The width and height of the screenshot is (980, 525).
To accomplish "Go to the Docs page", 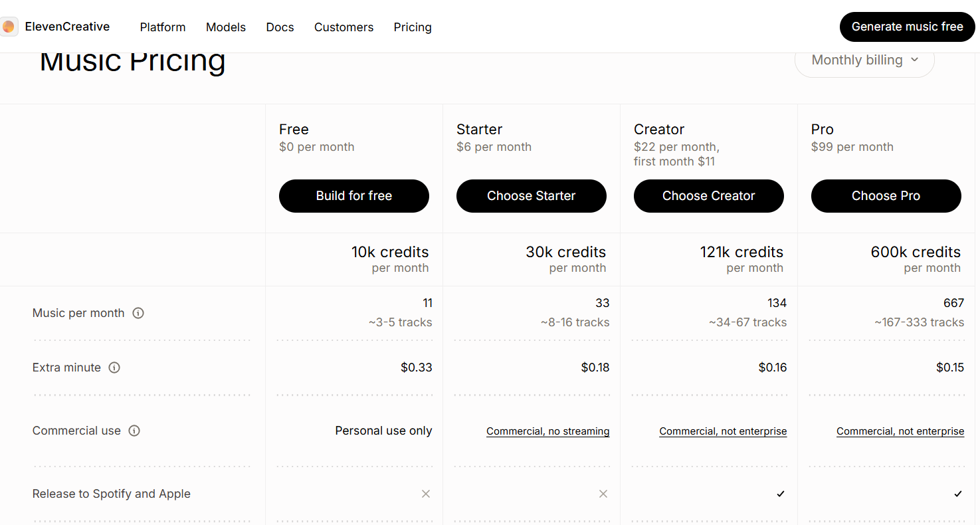I will point(280,27).
